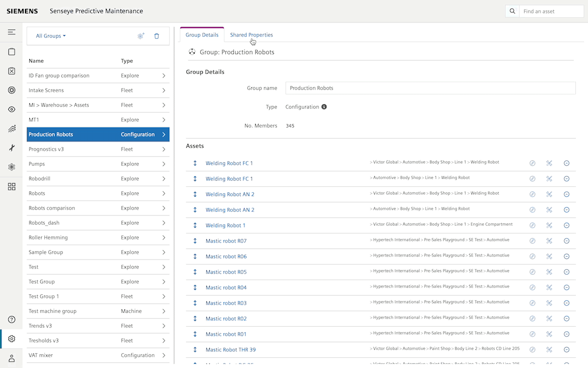Open crossed-tools icon for Mastic robot R07
588x368 pixels.
coord(549,241)
